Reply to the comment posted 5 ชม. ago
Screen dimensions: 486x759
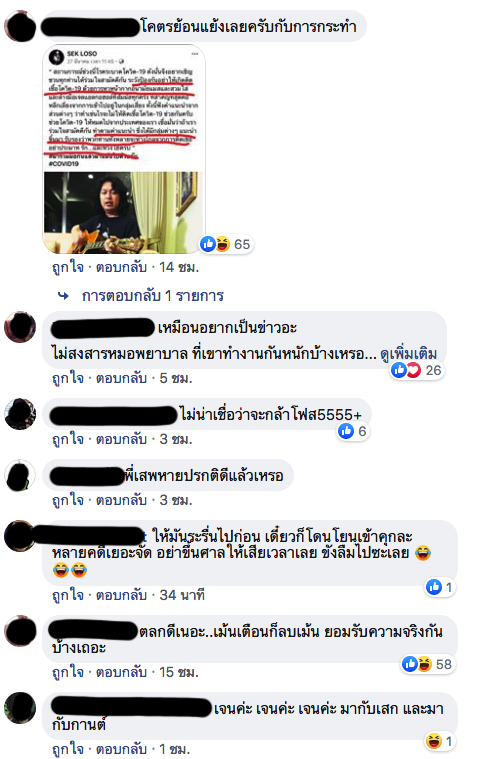click(x=121, y=378)
